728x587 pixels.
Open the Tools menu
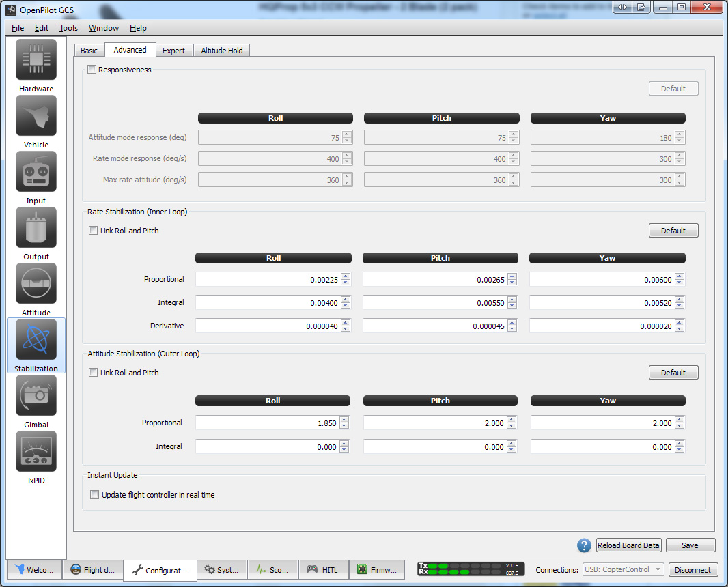68,28
